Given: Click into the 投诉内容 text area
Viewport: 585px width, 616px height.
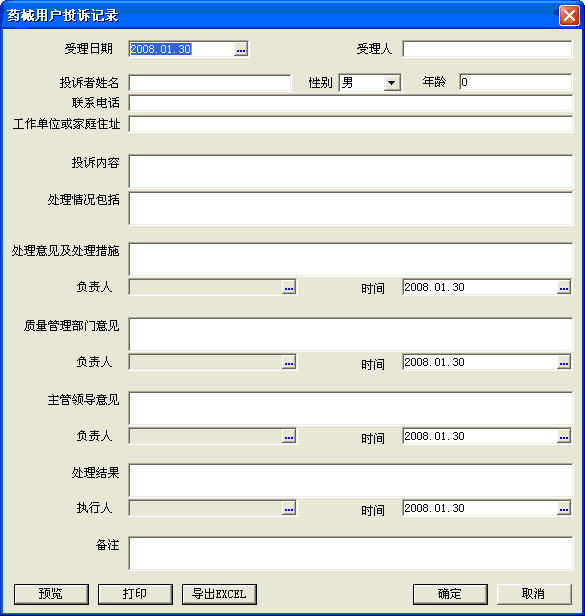Looking at the screenshot, I should click(x=350, y=171).
